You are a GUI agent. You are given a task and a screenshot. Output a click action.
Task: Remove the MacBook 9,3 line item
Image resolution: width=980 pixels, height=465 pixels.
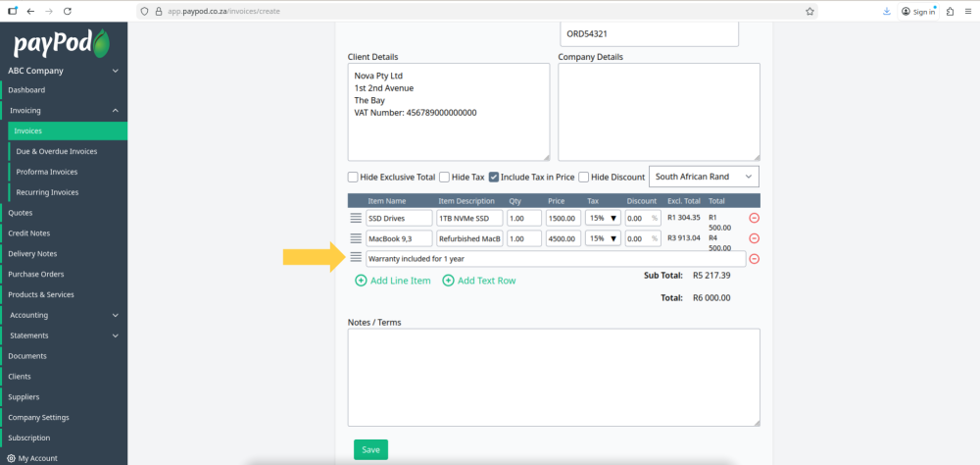(754, 238)
